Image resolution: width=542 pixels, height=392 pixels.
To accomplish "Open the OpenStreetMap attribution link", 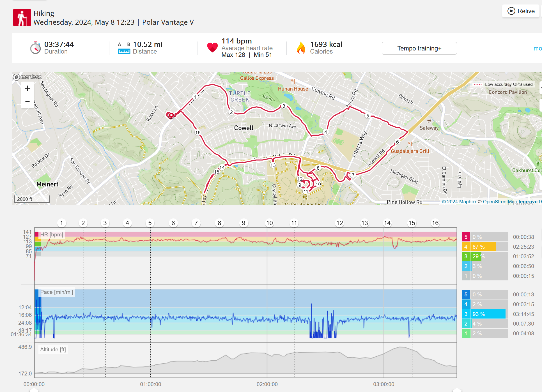I will coord(500,202).
